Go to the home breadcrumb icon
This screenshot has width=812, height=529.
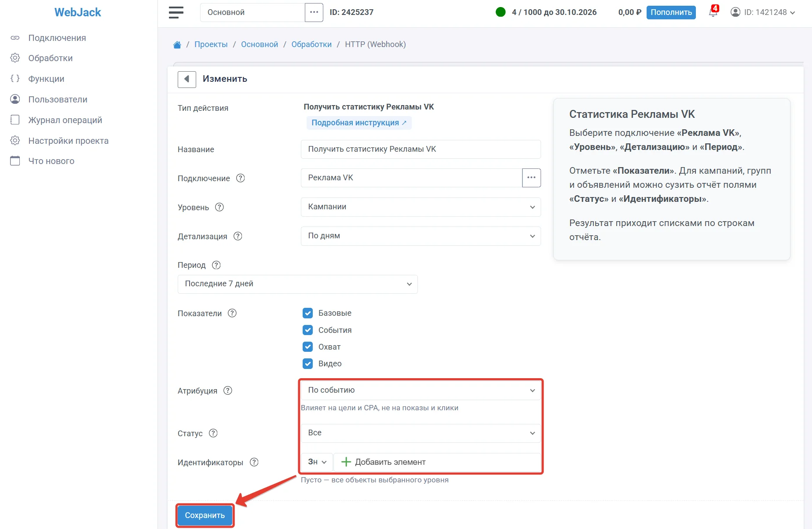coord(177,44)
